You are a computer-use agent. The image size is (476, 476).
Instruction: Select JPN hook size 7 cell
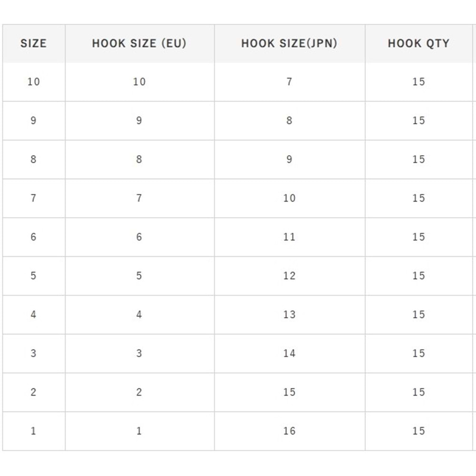289,82
